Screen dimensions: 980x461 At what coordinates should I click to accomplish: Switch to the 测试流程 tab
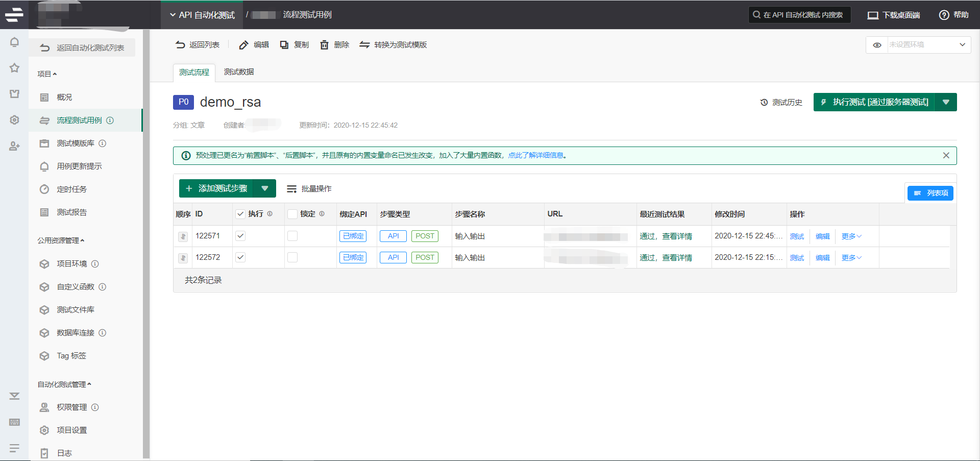coord(194,72)
